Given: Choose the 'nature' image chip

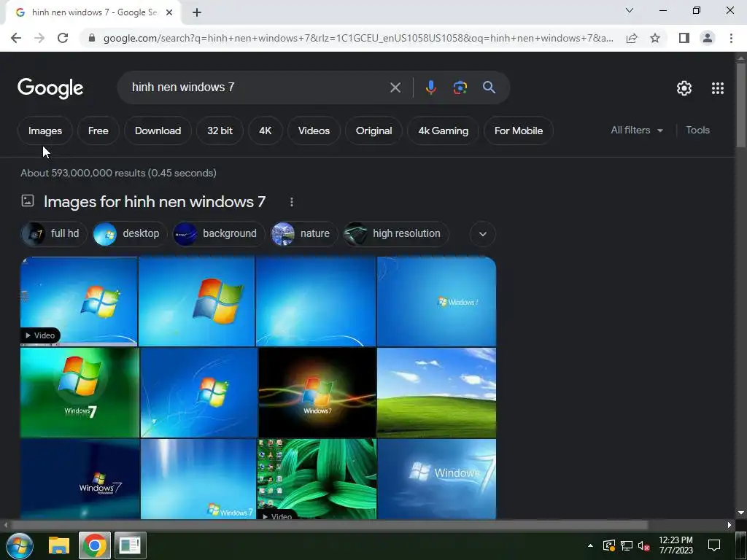Looking at the screenshot, I should (x=303, y=234).
